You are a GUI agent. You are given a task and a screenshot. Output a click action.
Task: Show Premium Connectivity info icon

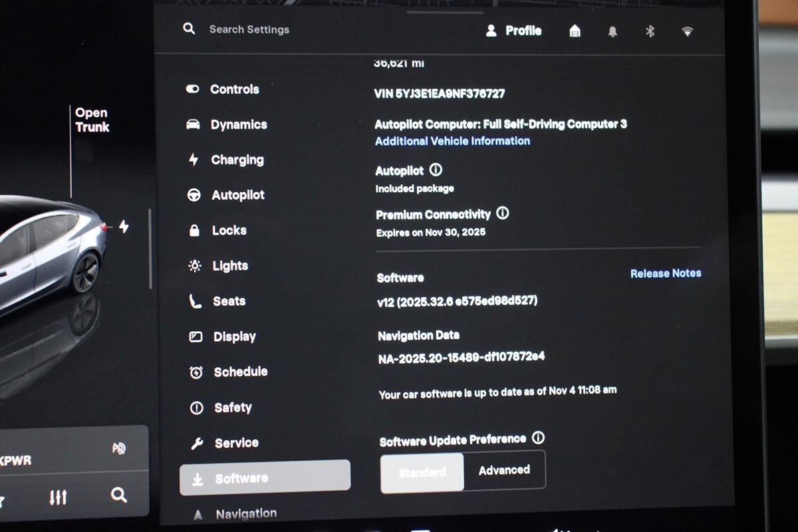point(503,213)
